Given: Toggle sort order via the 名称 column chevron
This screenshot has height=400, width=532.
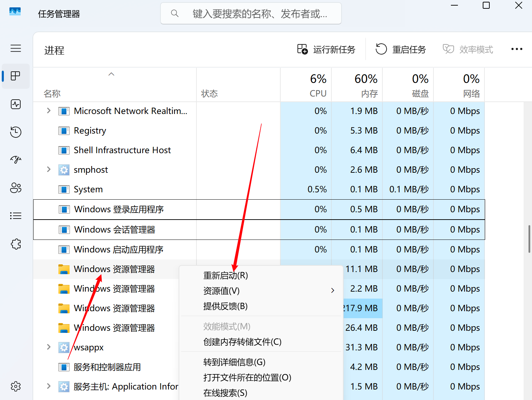Looking at the screenshot, I should (112, 74).
